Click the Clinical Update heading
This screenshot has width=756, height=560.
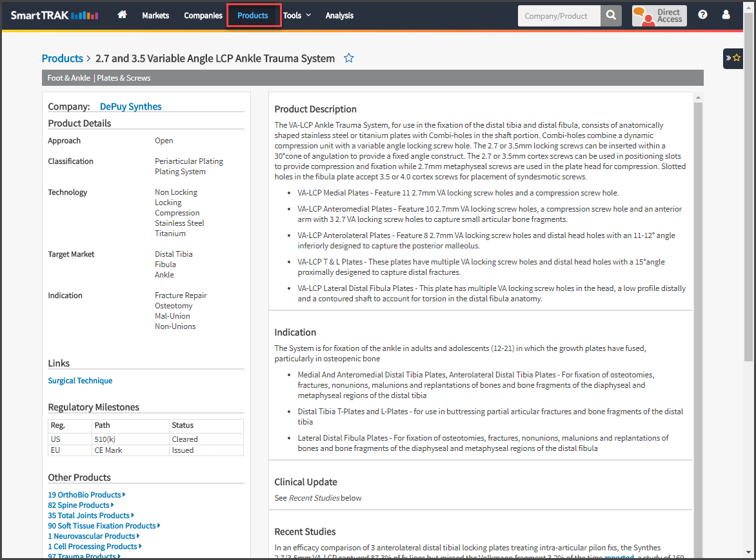[306, 482]
